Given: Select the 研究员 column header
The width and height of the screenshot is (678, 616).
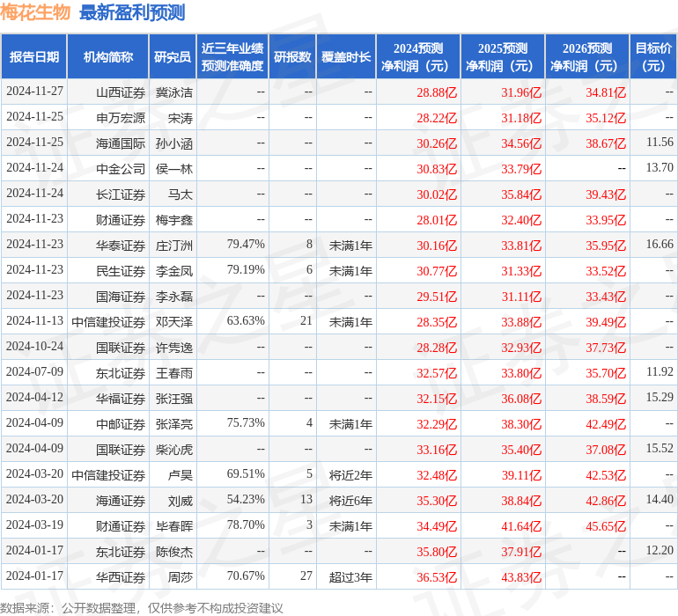Looking at the screenshot, I should tap(173, 56).
